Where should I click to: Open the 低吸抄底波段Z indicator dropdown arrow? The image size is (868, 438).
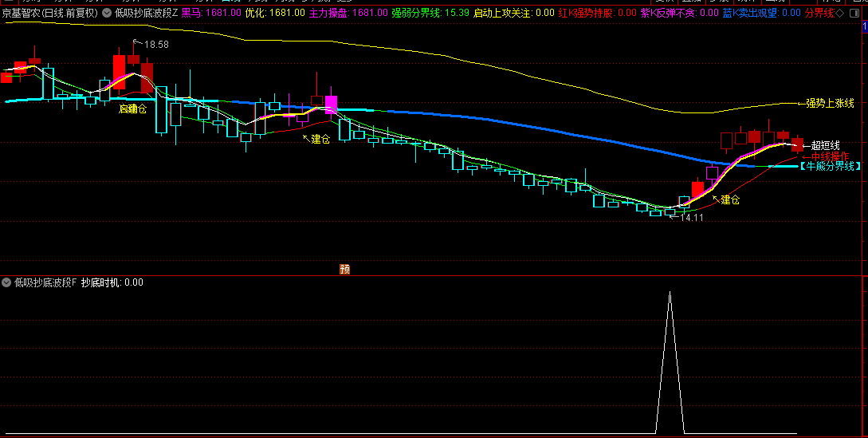(108, 13)
